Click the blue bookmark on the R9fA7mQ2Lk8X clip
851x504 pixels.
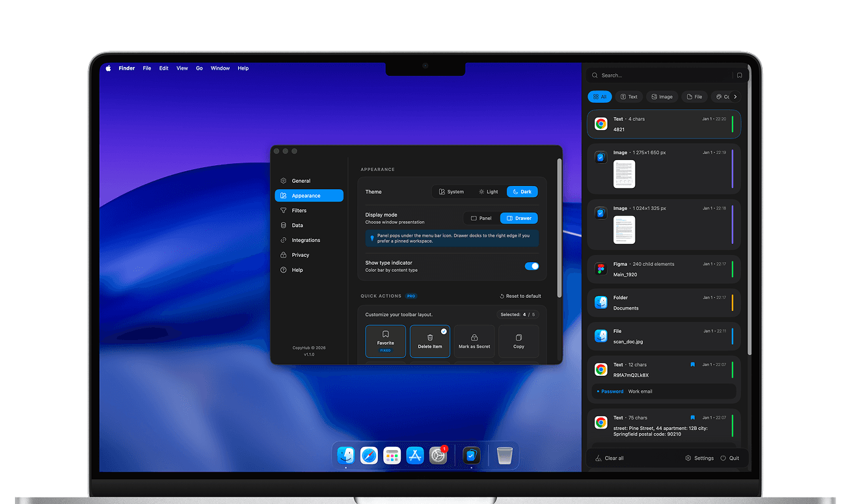tap(692, 365)
